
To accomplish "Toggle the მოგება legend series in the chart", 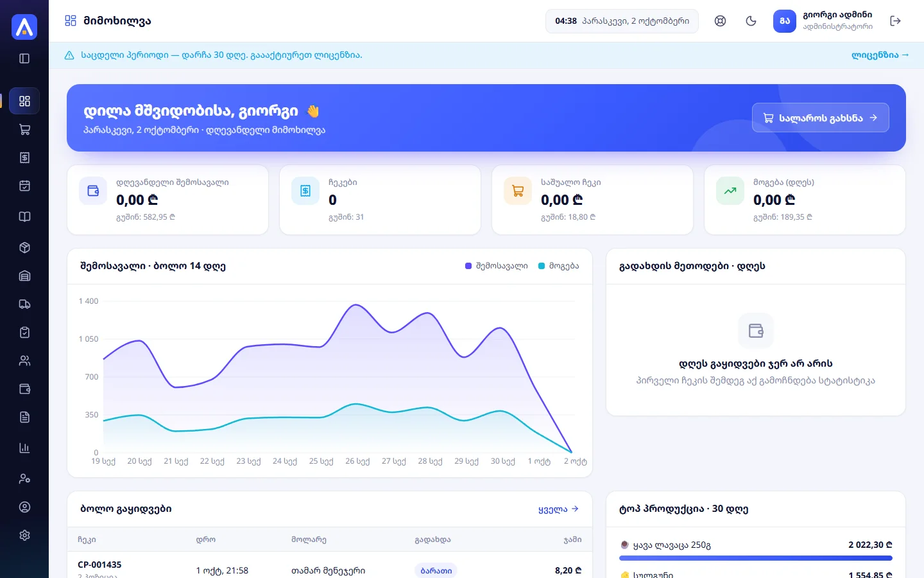I will tap(558, 266).
